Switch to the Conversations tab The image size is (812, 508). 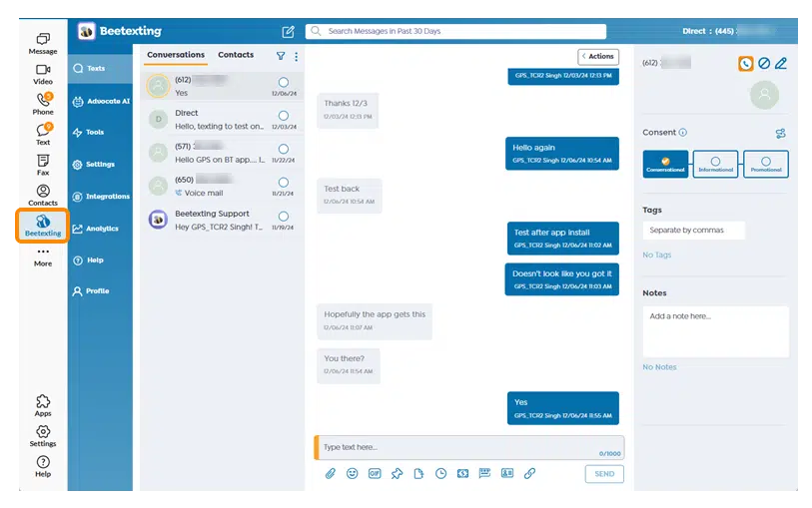(176, 55)
